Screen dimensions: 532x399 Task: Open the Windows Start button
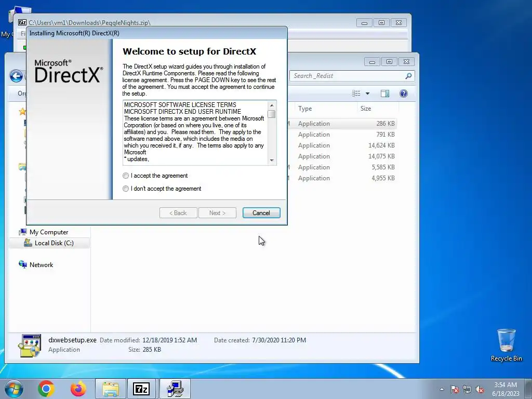[x=14, y=389]
